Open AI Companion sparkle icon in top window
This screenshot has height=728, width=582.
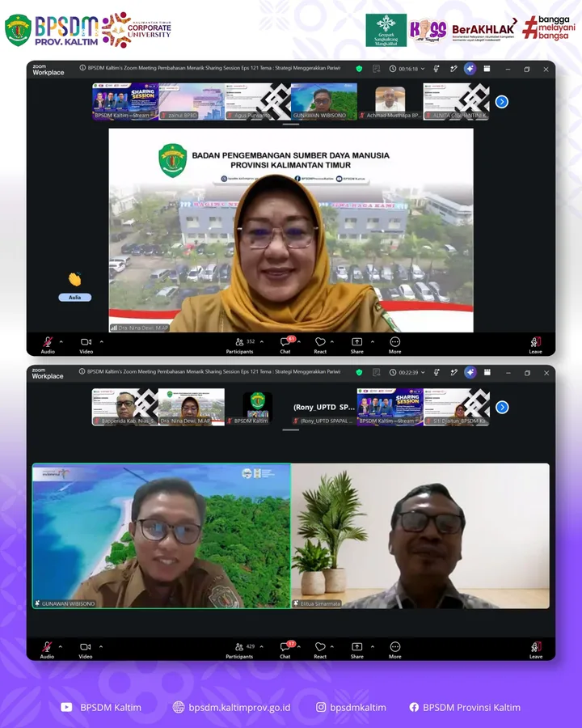(x=470, y=69)
